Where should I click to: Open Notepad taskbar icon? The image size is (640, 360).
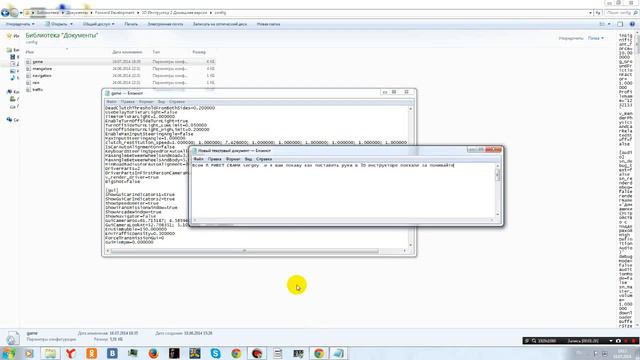(x=338, y=353)
